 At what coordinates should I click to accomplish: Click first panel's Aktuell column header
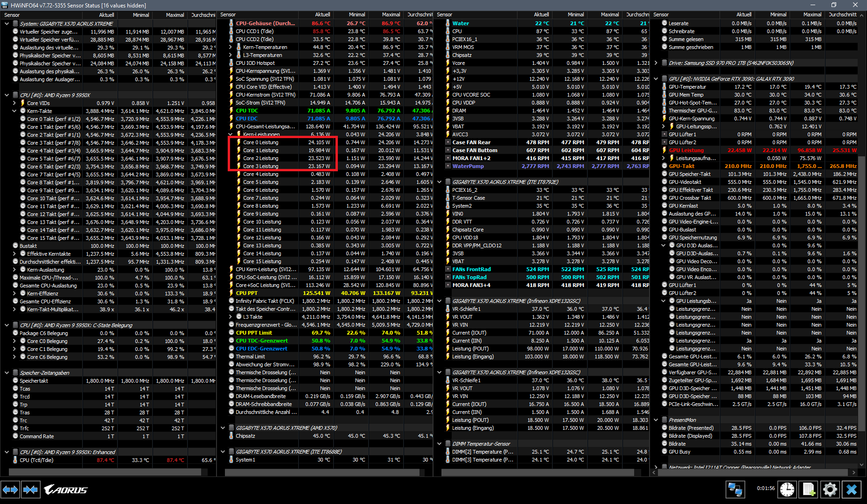pos(100,15)
